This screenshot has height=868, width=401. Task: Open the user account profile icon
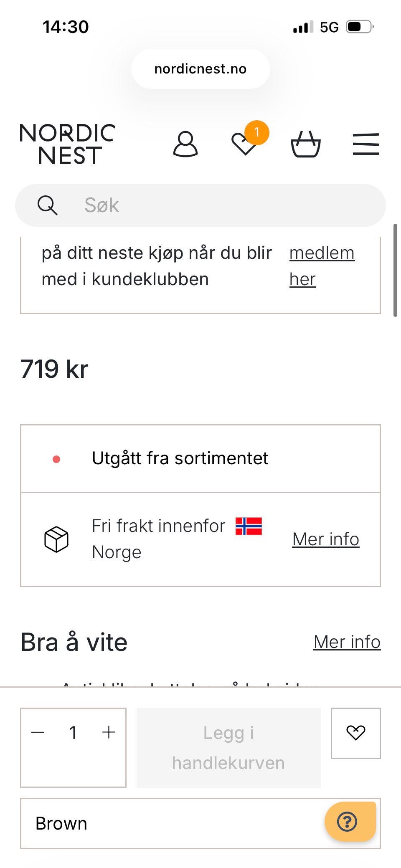click(x=185, y=144)
